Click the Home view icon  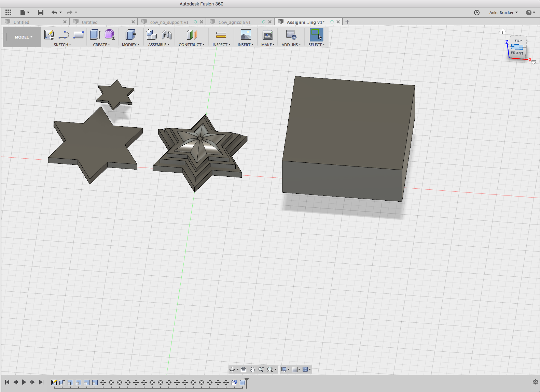(x=502, y=31)
